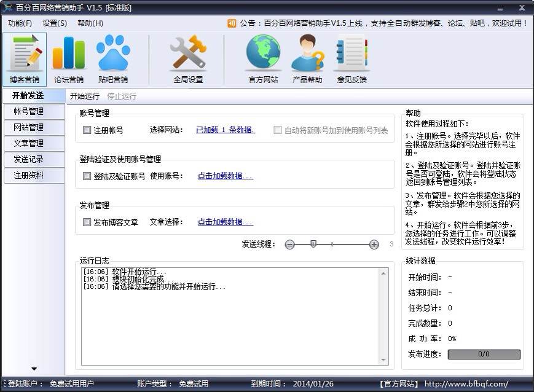Click the 完成数量 statistic
Screen dimensions: 534x392
click(430, 323)
